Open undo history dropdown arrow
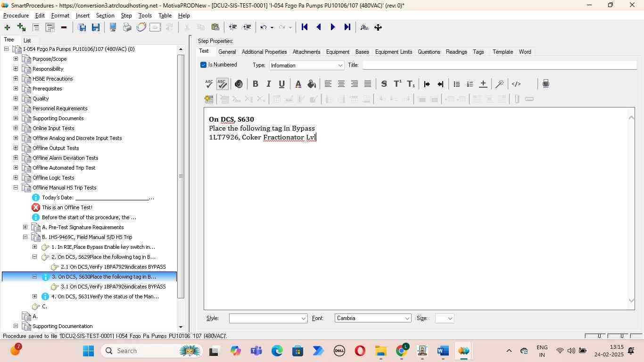644x362 pixels. coord(272,27)
